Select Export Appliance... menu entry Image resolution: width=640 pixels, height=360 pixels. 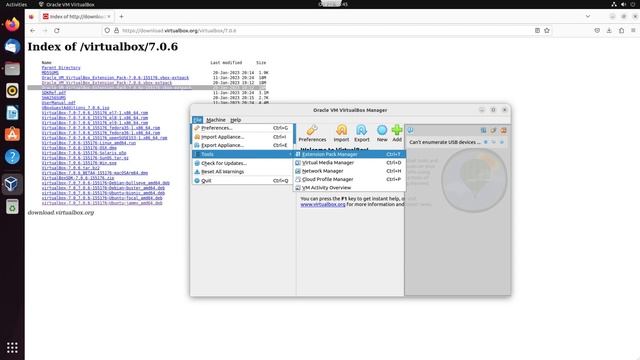242,145
